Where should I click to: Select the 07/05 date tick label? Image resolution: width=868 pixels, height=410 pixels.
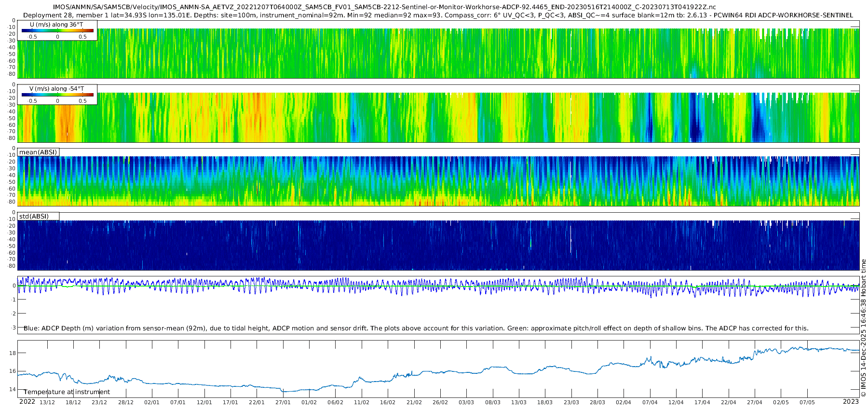[807, 402]
